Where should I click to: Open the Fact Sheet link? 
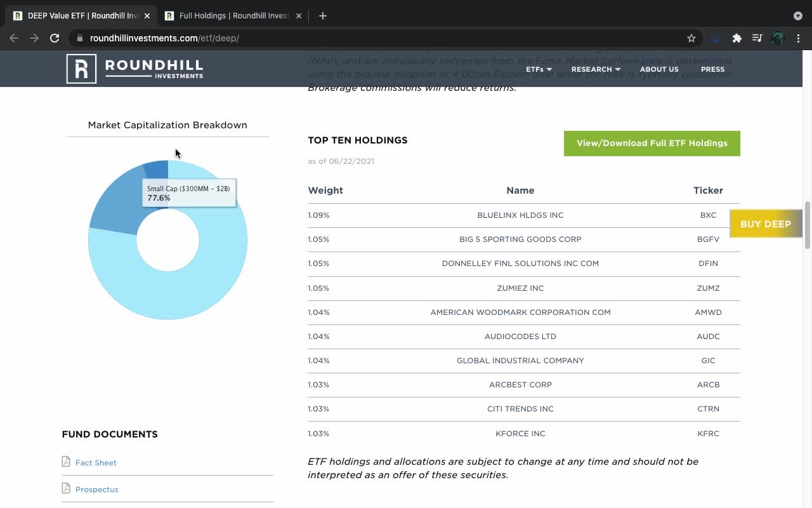[x=96, y=463]
